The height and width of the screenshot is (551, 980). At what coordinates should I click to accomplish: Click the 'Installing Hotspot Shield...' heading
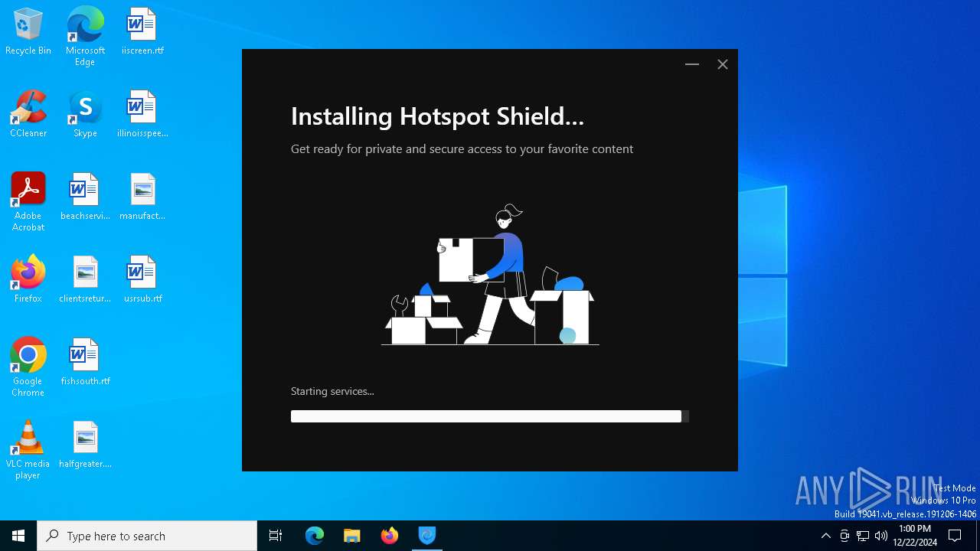437,116
